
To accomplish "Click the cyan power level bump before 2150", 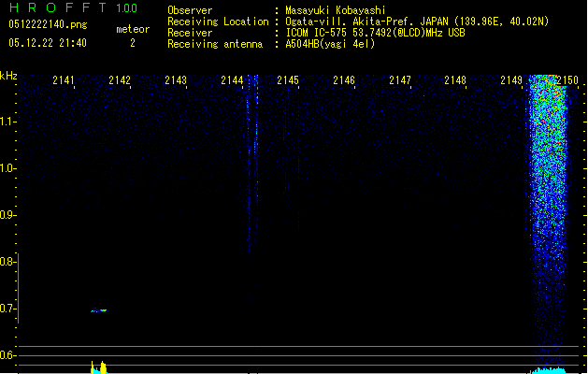I will (548, 370).
